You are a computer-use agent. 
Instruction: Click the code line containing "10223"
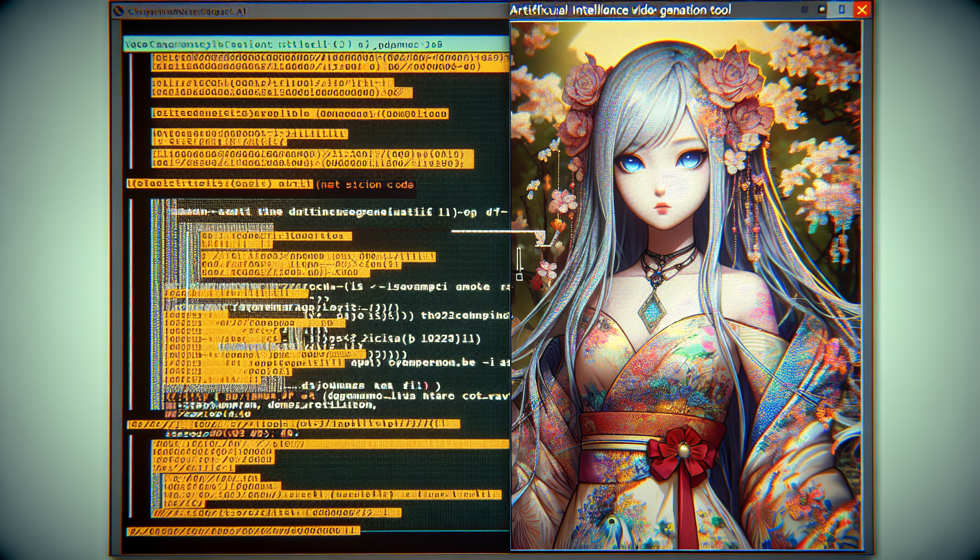click(416, 339)
